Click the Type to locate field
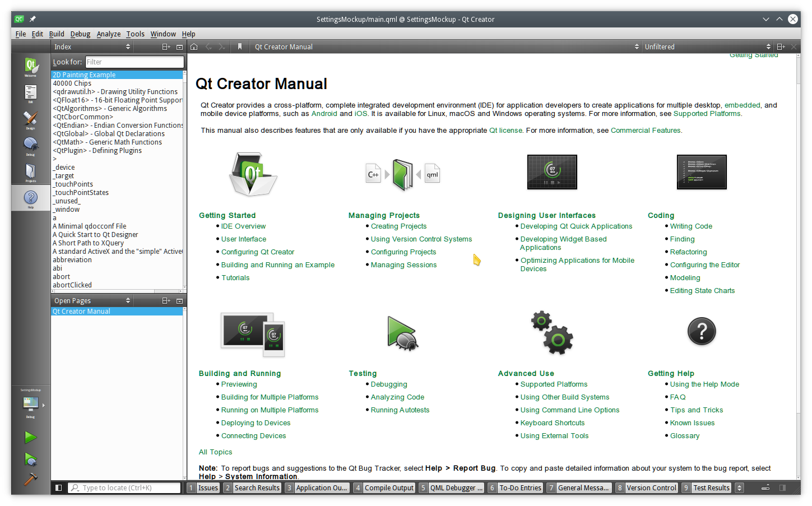 tap(124, 488)
